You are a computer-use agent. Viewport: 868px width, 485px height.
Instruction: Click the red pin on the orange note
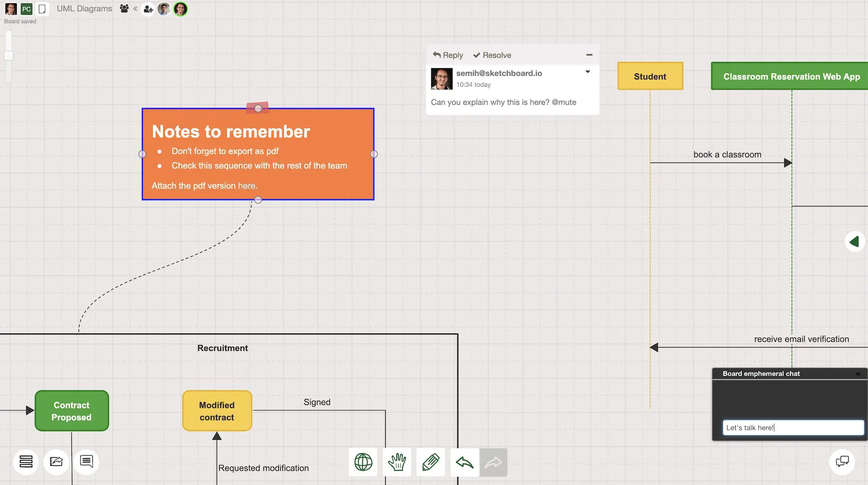[x=258, y=108]
